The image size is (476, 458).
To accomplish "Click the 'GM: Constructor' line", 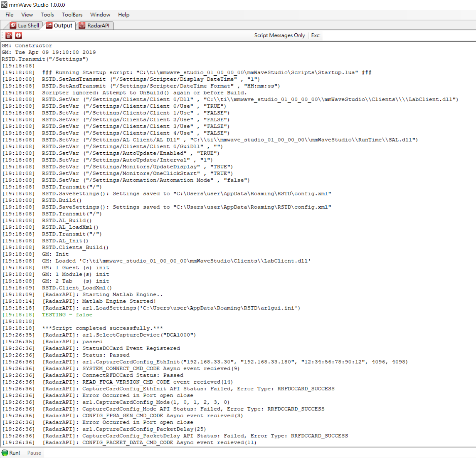I will (x=27, y=45).
